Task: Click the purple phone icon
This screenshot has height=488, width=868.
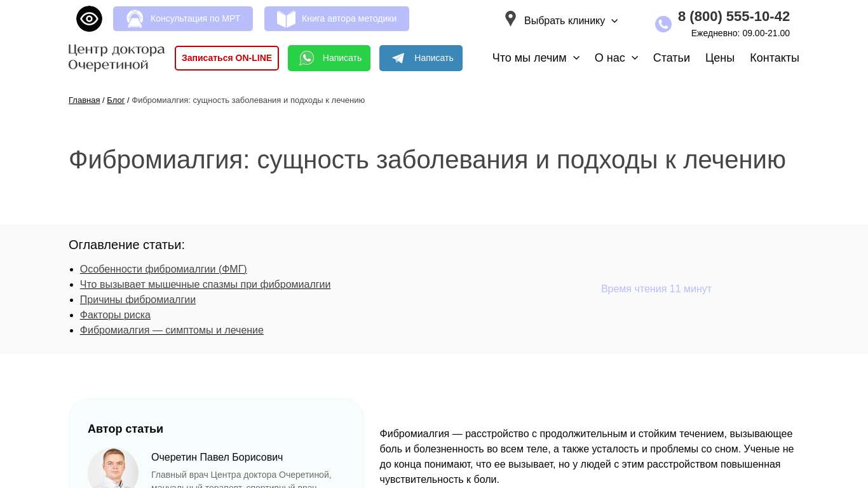Action: tap(663, 24)
